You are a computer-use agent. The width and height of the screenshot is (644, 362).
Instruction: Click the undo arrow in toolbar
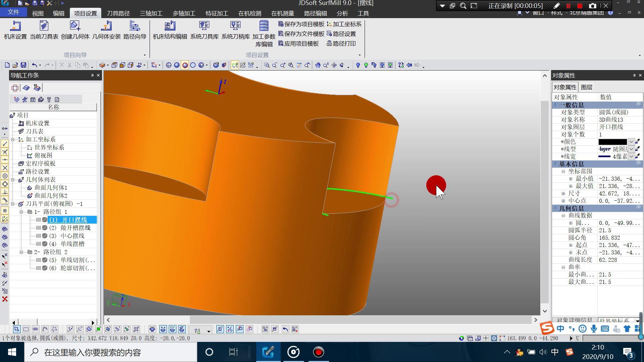pos(34,65)
